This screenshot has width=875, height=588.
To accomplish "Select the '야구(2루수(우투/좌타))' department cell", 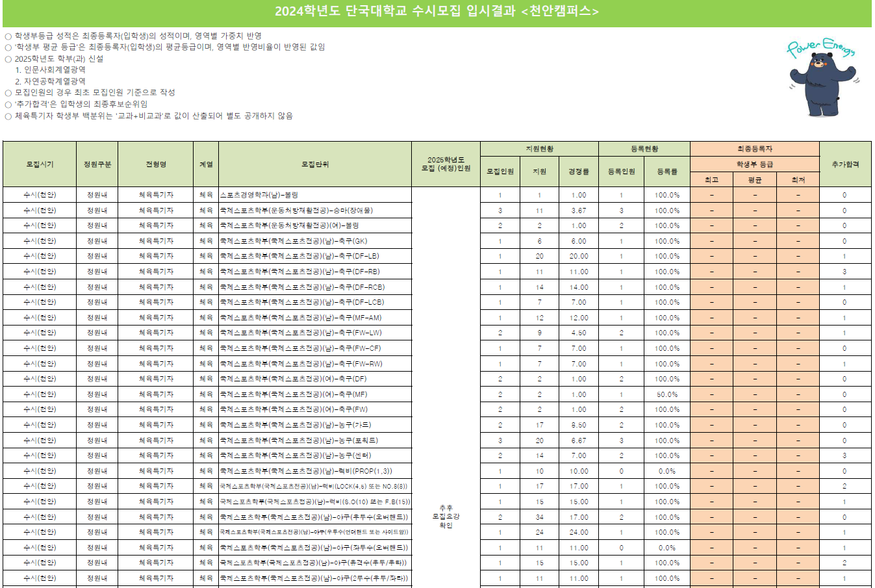I will tap(315, 578).
